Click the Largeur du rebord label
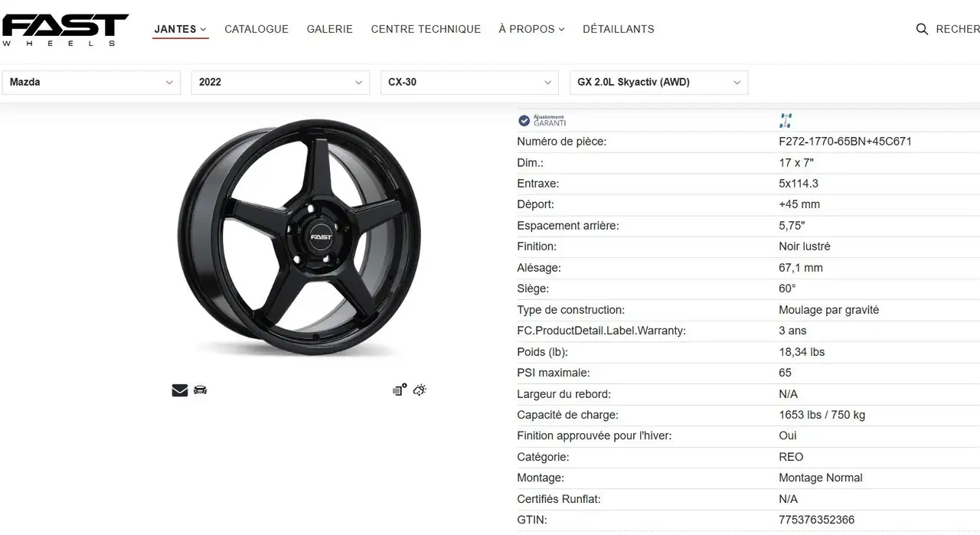Screen dimensions: 980x535 click(563, 394)
